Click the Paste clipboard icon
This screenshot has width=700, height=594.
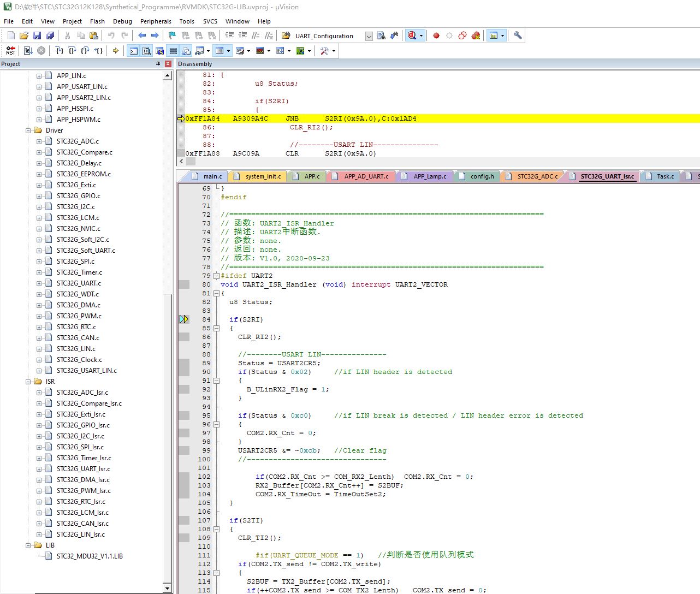[x=94, y=35]
